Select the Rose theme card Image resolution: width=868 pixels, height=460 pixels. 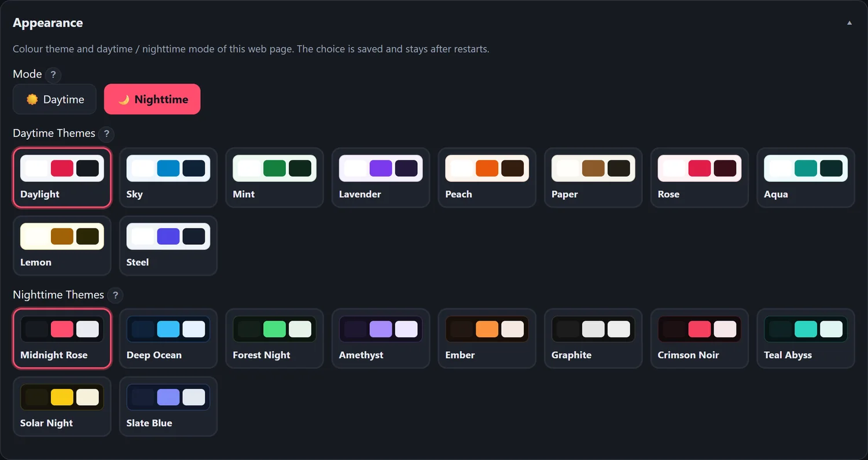click(x=700, y=178)
